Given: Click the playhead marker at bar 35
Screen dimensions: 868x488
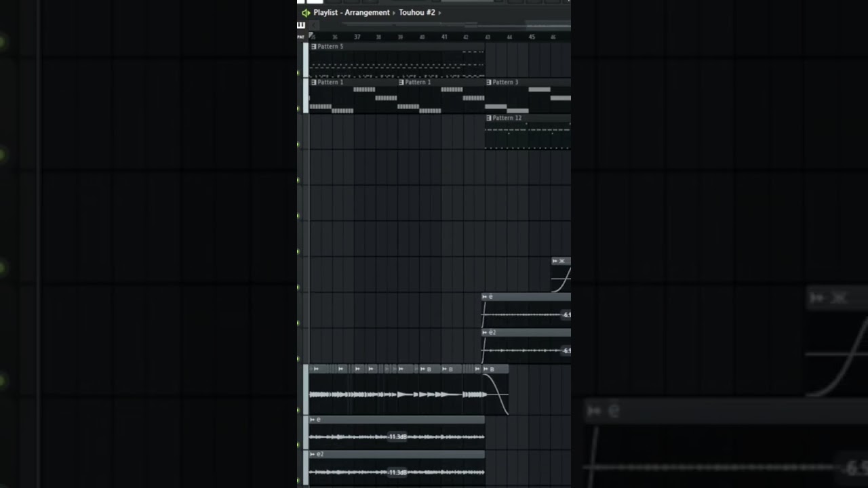Looking at the screenshot, I should [311, 36].
